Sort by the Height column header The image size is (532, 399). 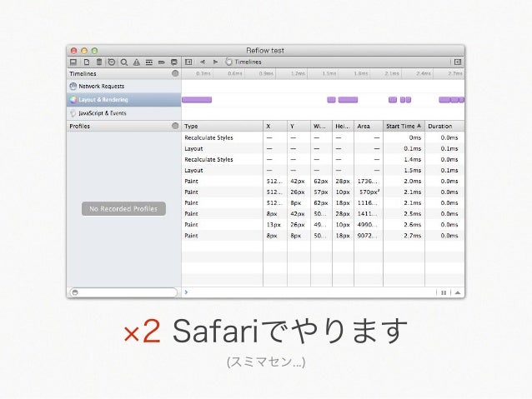343,126
